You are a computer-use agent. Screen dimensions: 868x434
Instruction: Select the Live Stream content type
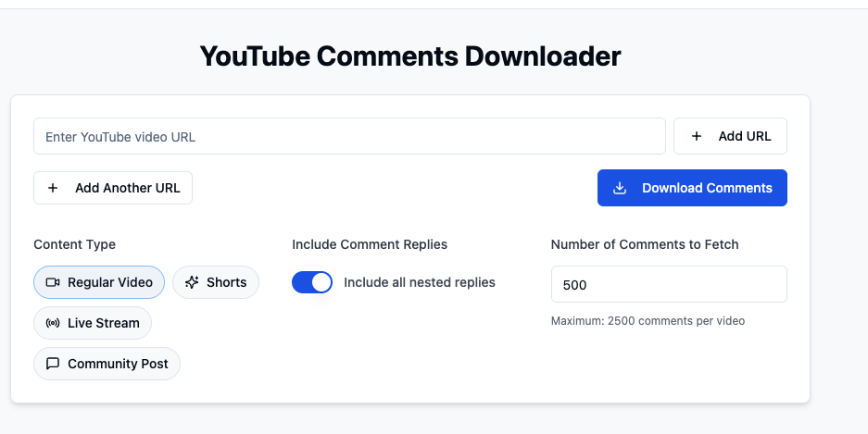pos(93,323)
